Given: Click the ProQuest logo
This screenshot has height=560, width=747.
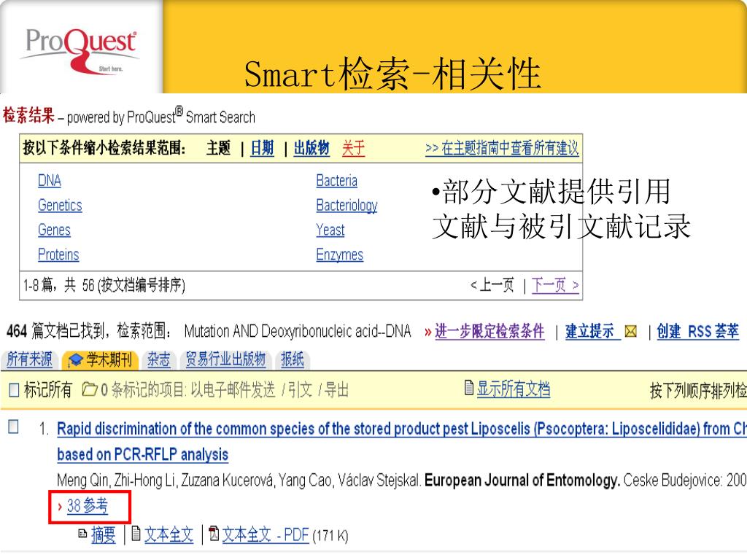Looking at the screenshot, I should click(x=81, y=50).
